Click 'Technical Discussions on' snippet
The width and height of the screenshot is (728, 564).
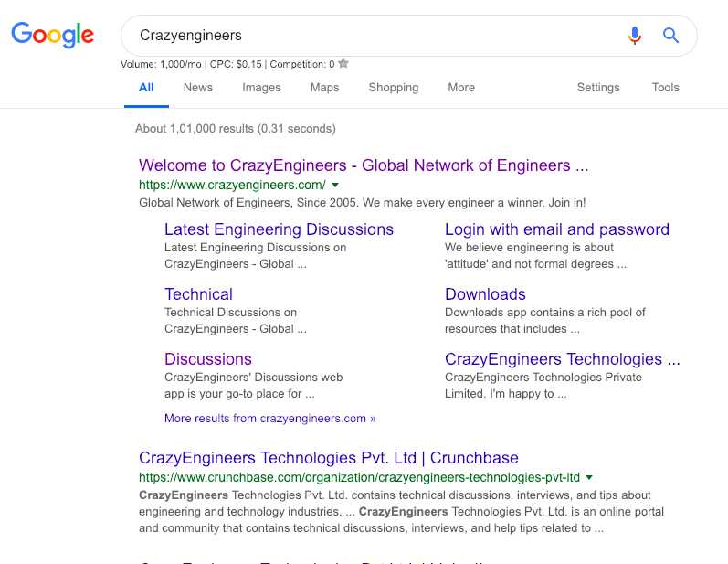pos(236,321)
